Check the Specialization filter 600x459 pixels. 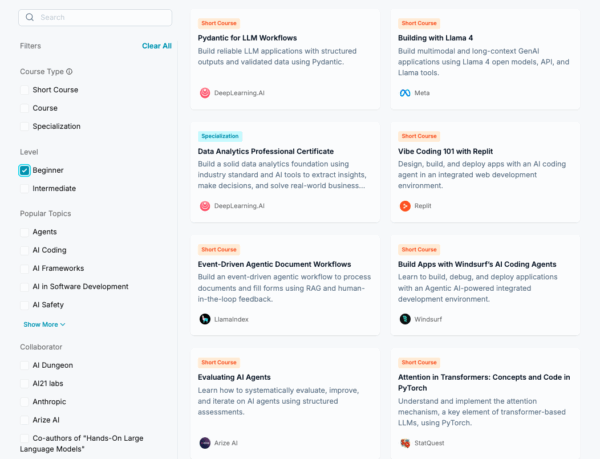[24, 126]
